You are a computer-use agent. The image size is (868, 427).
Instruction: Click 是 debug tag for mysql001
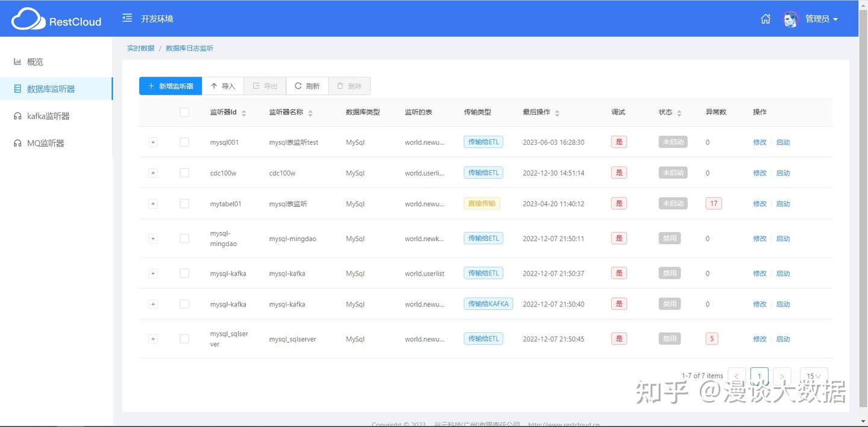[x=618, y=142]
